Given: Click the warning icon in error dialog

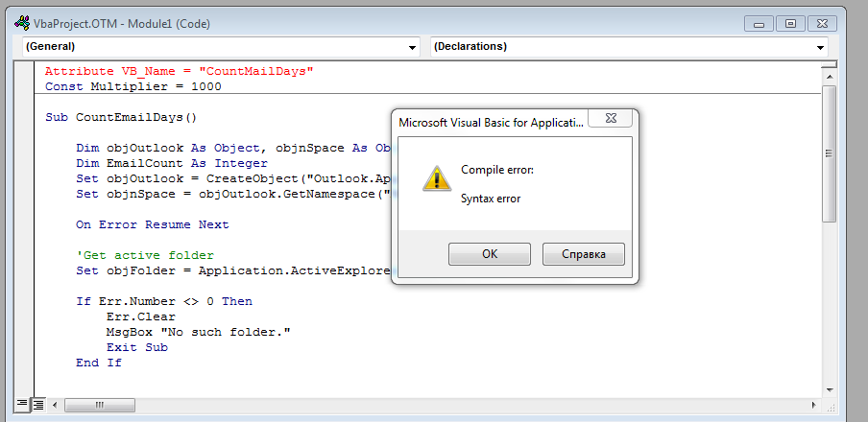Looking at the screenshot, I should pyautogui.click(x=436, y=178).
